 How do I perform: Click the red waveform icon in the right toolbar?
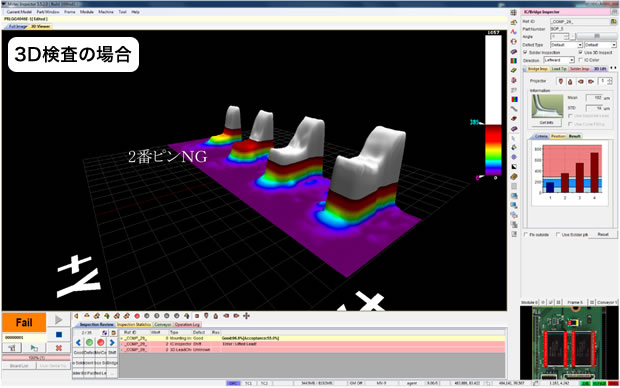514,32
